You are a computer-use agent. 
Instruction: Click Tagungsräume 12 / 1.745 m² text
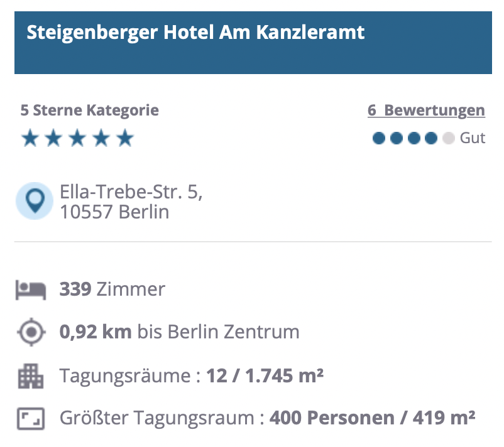click(192, 375)
